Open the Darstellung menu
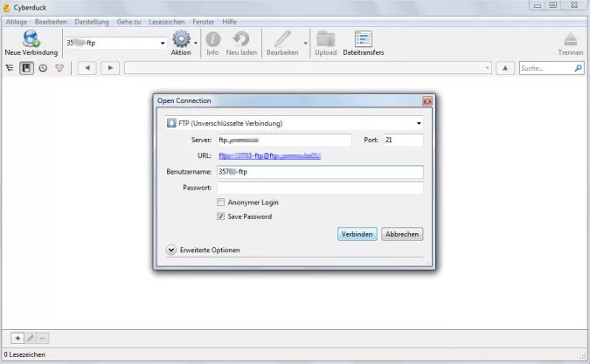The width and height of the screenshot is (590, 364). (92, 22)
